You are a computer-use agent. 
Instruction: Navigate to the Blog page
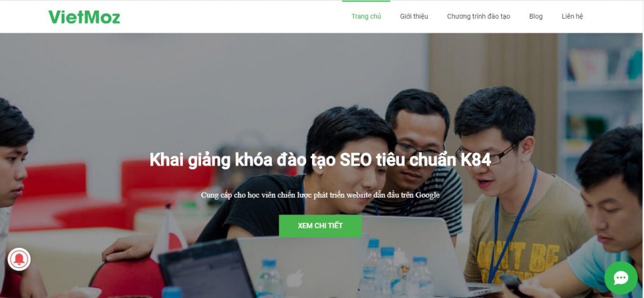(536, 16)
